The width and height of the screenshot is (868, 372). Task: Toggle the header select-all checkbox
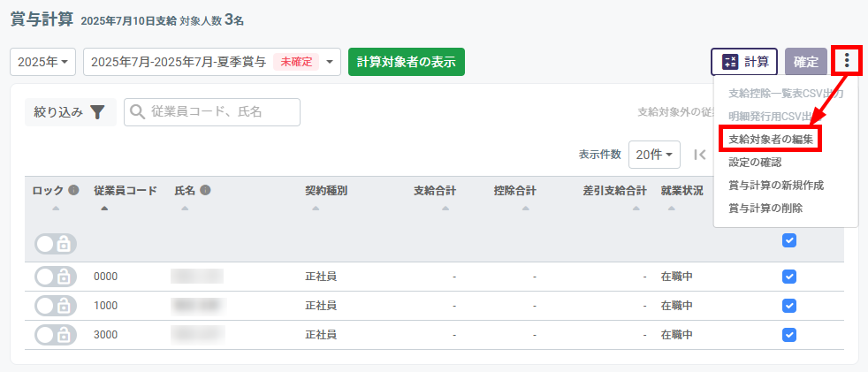(x=789, y=240)
